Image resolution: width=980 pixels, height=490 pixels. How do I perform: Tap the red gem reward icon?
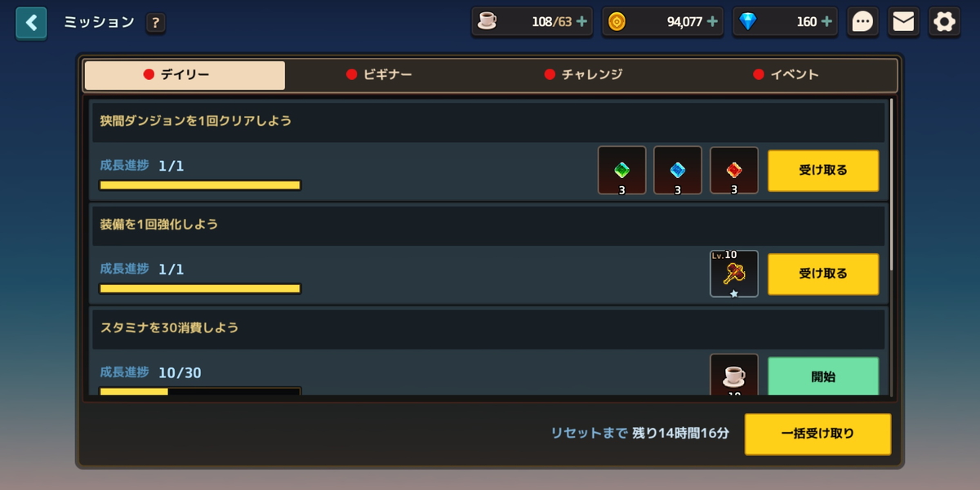pos(734,170)
